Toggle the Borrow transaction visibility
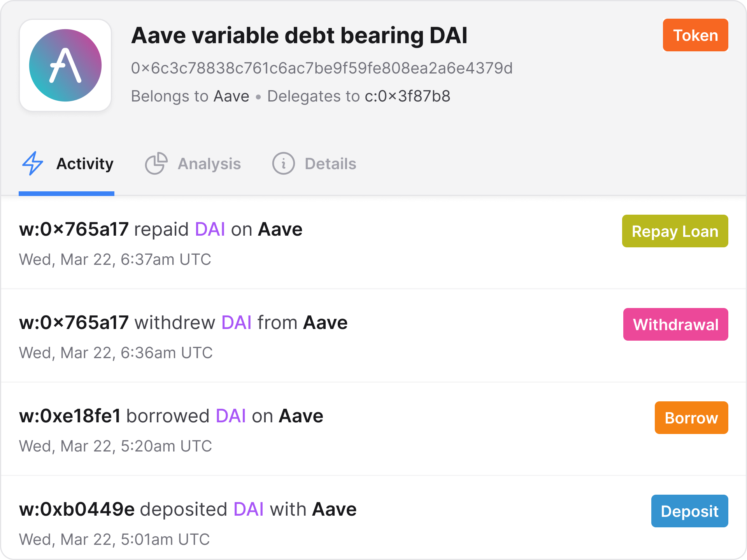The height and width of the screenshot is (560, 747). (691, 418)
